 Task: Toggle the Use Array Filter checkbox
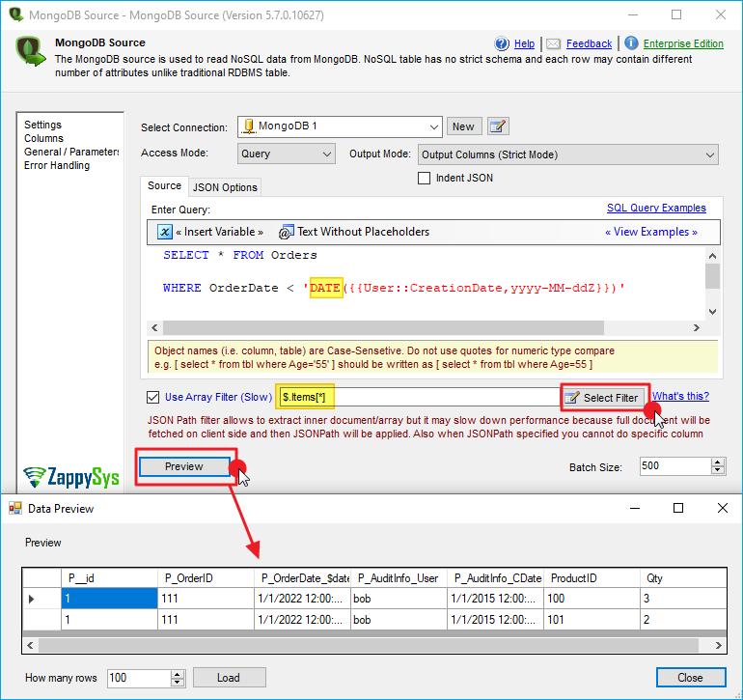152,397
